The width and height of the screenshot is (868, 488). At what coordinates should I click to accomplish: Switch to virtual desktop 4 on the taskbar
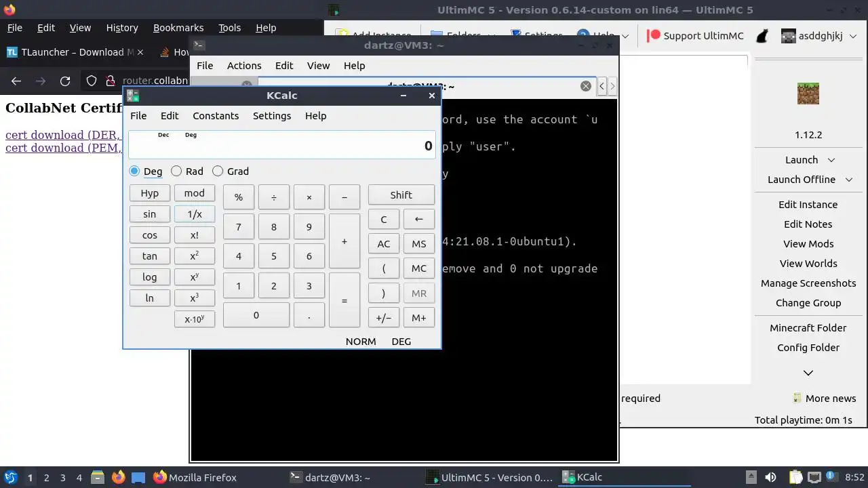tap(79, 478)
